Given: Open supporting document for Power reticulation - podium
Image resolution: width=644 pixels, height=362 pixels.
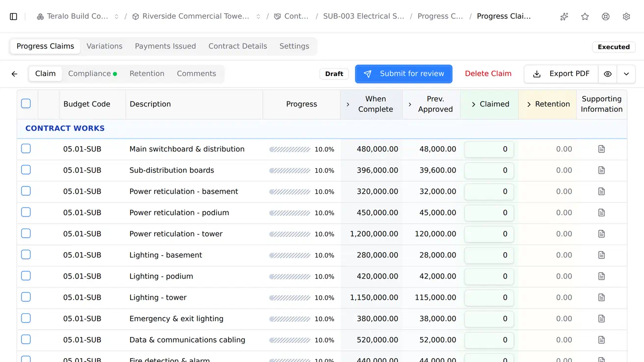Looking at the screenshot, I should 602,213.
